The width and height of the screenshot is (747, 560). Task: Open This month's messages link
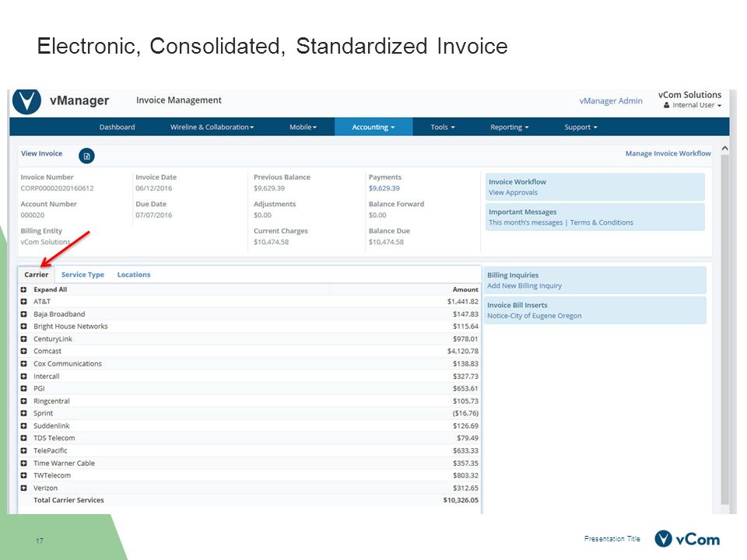tap(526, 222)
